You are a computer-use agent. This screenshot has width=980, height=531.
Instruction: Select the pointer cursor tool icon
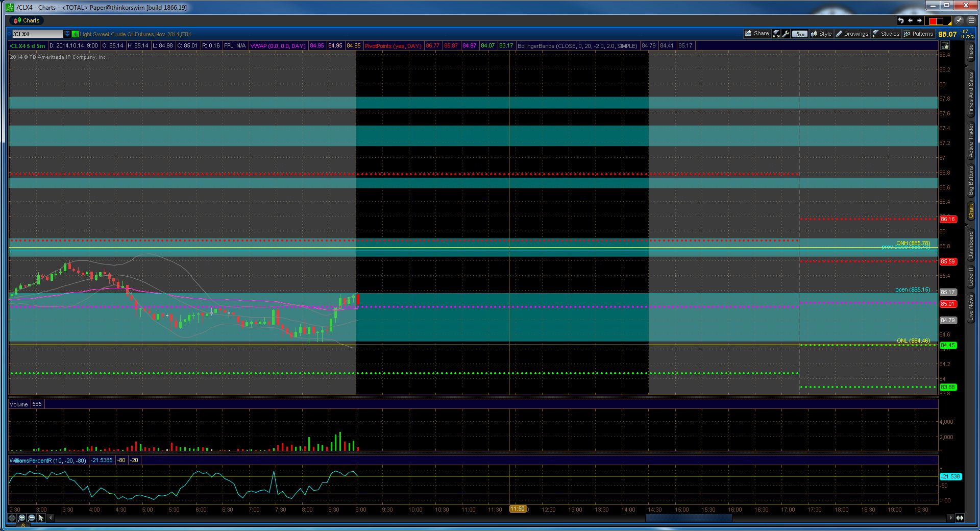click(x=41, y=518)
